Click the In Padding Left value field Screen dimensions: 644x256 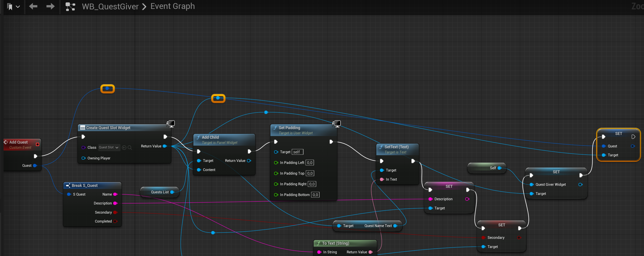tap(310, 163)
